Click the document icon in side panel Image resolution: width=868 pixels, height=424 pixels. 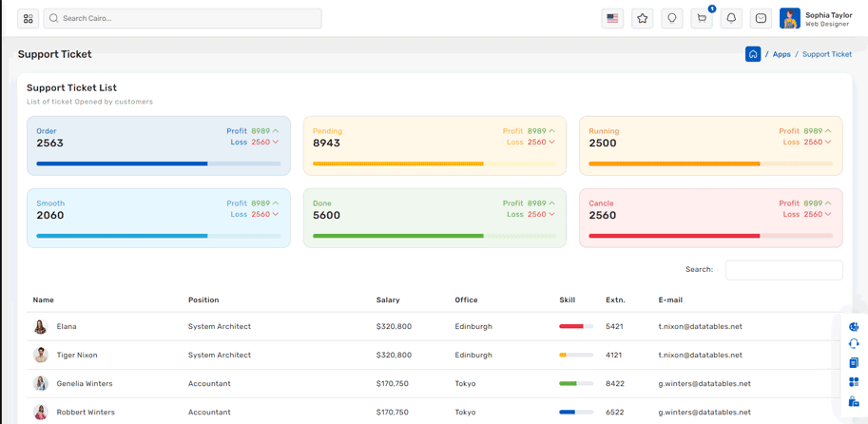(854, 363)
